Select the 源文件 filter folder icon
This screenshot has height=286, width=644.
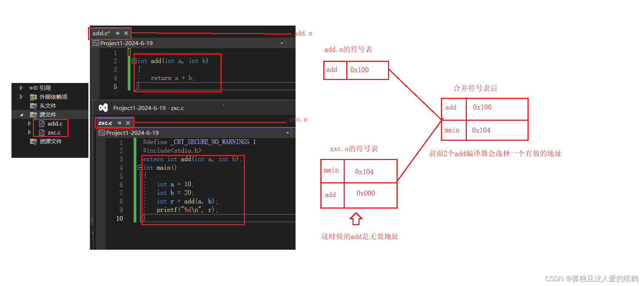[x=33, y=114]
